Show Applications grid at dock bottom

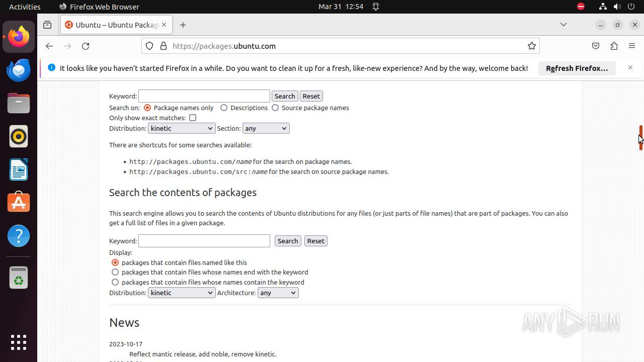point(19,342)
